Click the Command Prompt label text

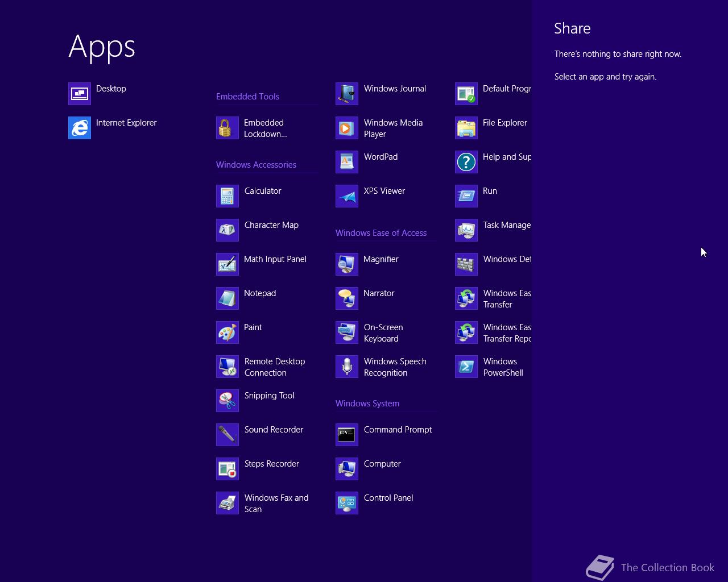pos(398,430)
